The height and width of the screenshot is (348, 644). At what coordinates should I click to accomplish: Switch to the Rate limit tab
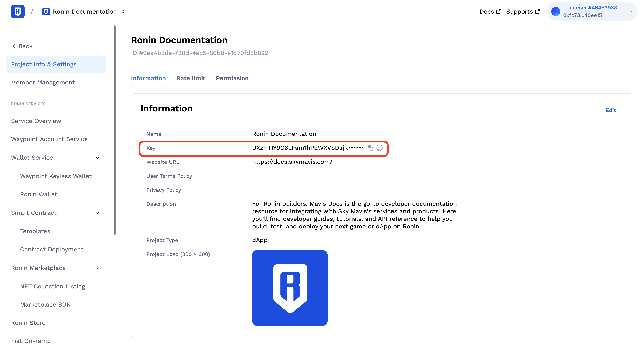[x=191, y=78]
